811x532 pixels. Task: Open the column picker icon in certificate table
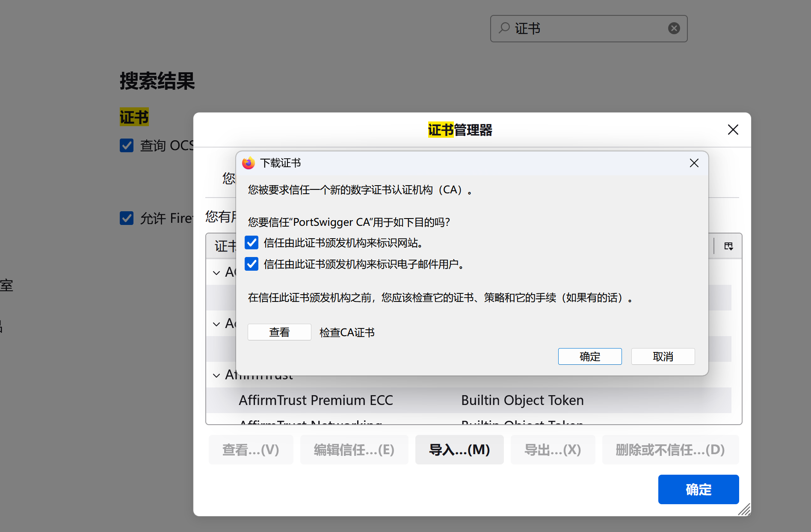click(728, 246)
